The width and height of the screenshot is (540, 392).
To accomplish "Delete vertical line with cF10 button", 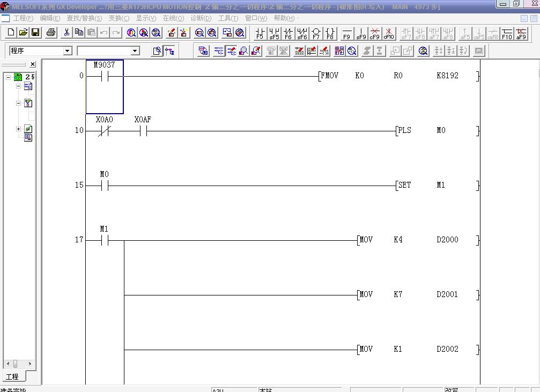I will (388, 33).
